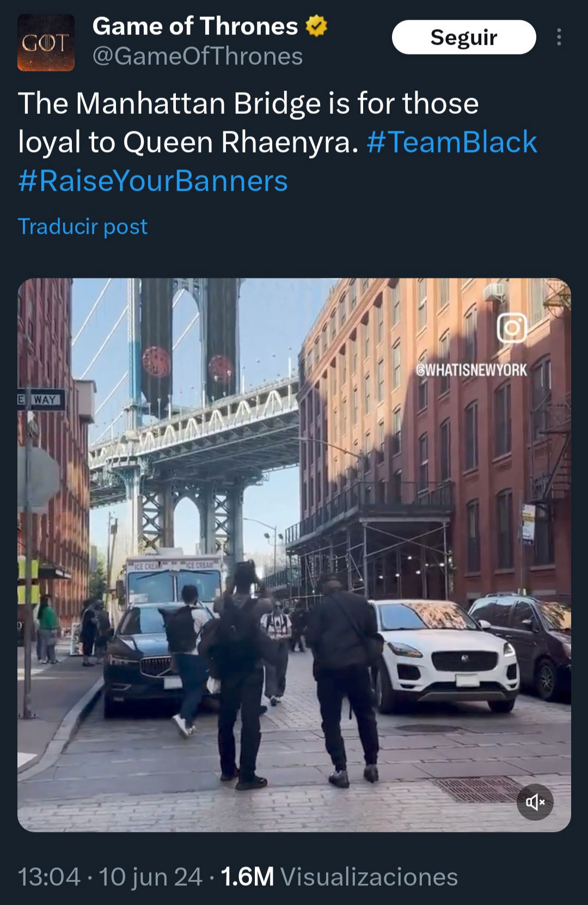View the 1.6M Visualizaciones count
The image size is (588, 905).
(339, 877)
